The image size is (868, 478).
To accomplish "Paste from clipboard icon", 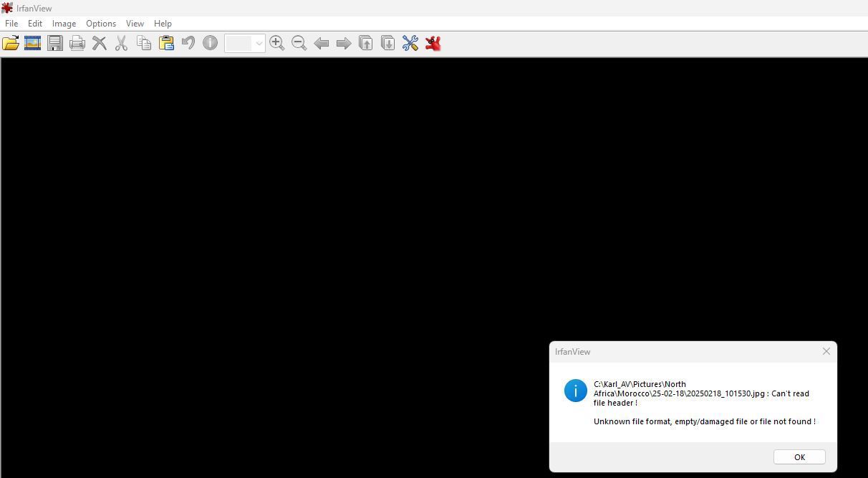I will point(166,43).
